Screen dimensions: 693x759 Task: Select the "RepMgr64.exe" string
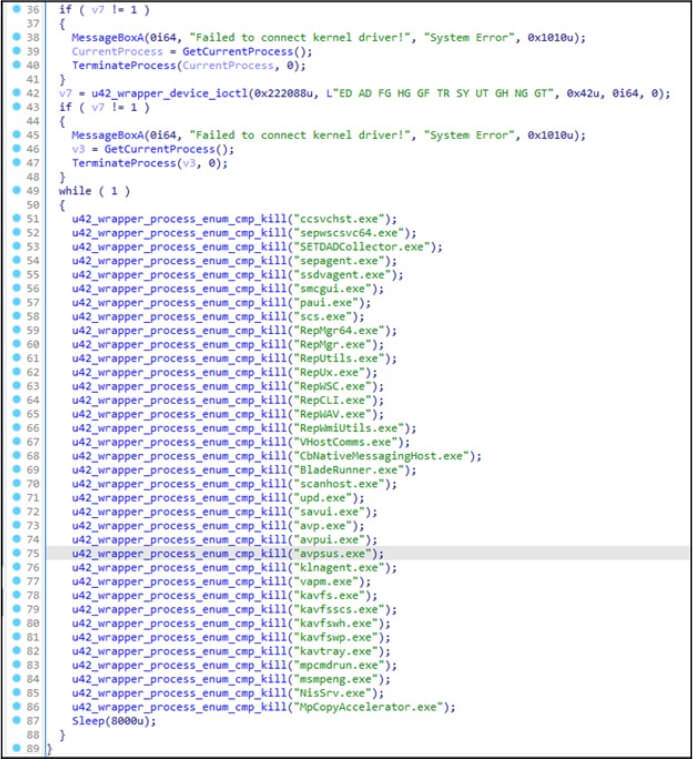coord(339,331)
